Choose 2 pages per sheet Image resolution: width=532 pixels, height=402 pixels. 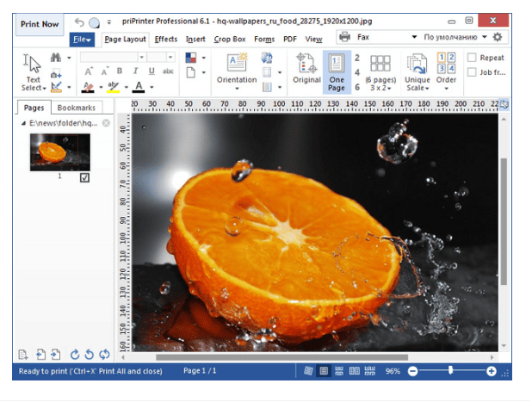pos(357,58)
